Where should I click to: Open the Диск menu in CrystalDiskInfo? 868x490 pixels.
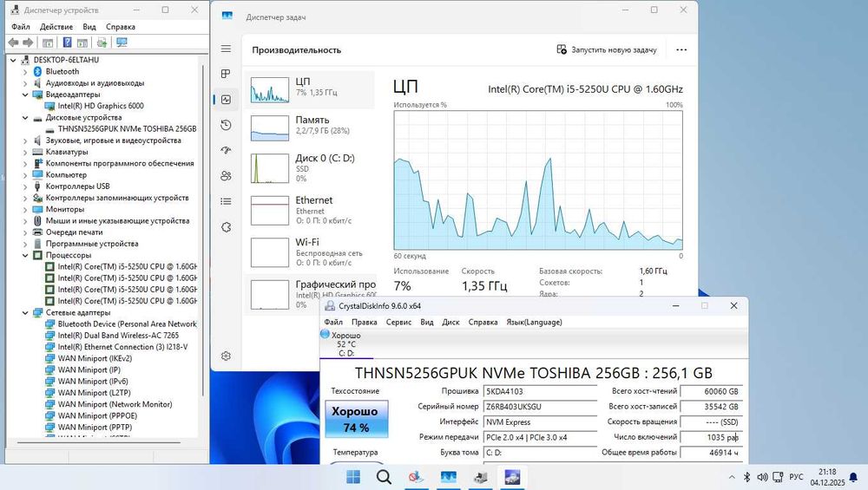tap(450, 322)
